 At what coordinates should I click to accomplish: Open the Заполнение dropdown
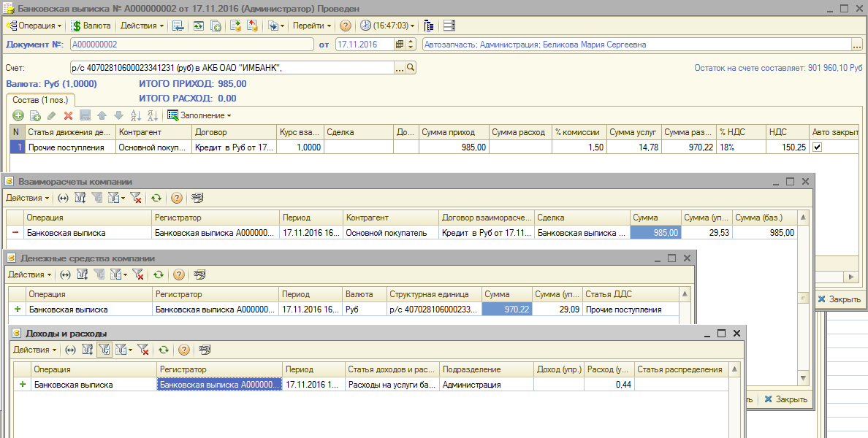click(x=199, y=115)
